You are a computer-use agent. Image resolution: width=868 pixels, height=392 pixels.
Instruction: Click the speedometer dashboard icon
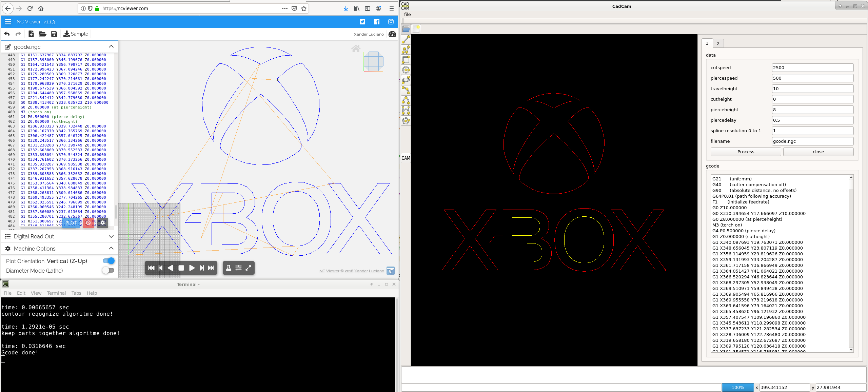point(392,34)
